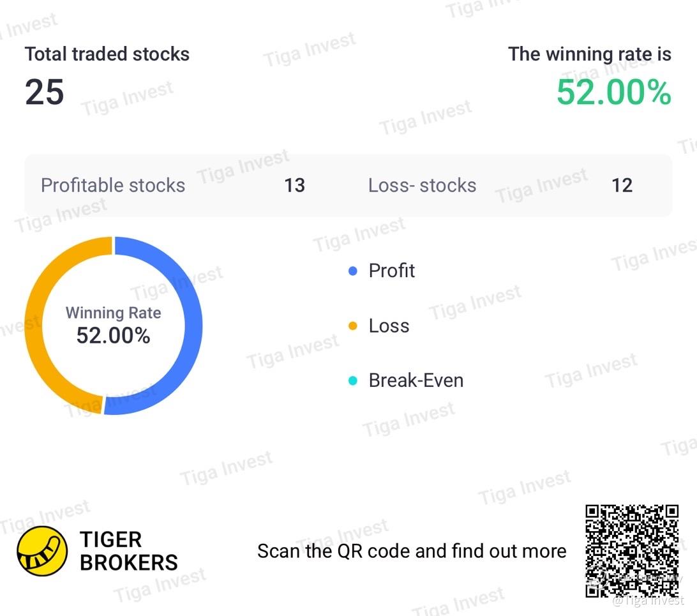
Task: Click the Loss- stocks label
Action: pos(423,185)
